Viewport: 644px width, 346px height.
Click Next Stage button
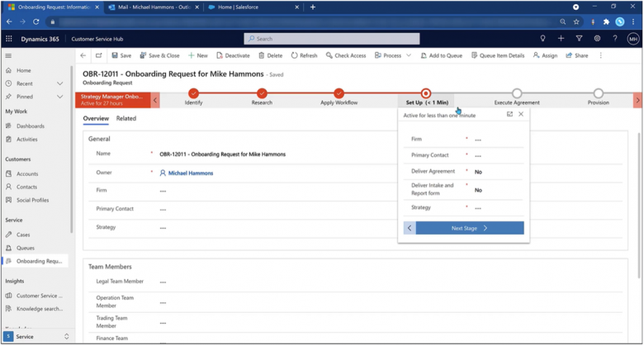point(470,228)
